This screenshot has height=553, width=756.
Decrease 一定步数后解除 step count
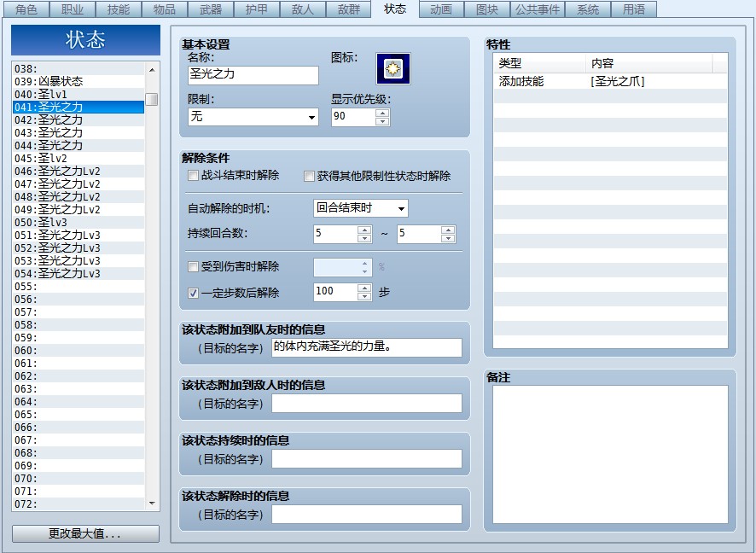click(x=364, y=296)
